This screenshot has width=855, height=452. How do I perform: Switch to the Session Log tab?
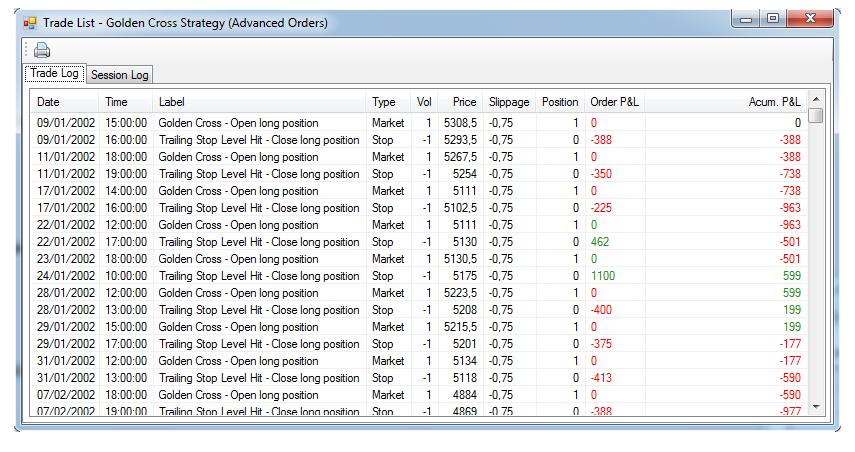(119, 75)
